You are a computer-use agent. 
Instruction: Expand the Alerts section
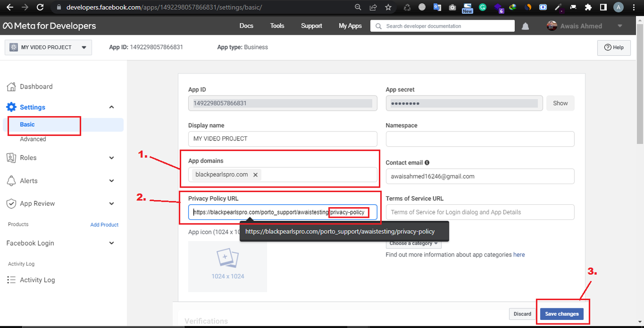(112, 181)
